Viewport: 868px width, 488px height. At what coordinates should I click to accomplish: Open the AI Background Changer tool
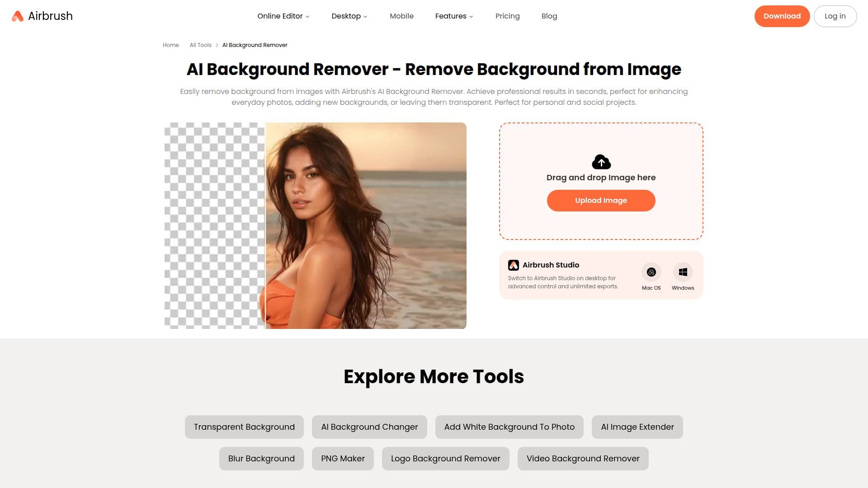(x=369, y=427)
